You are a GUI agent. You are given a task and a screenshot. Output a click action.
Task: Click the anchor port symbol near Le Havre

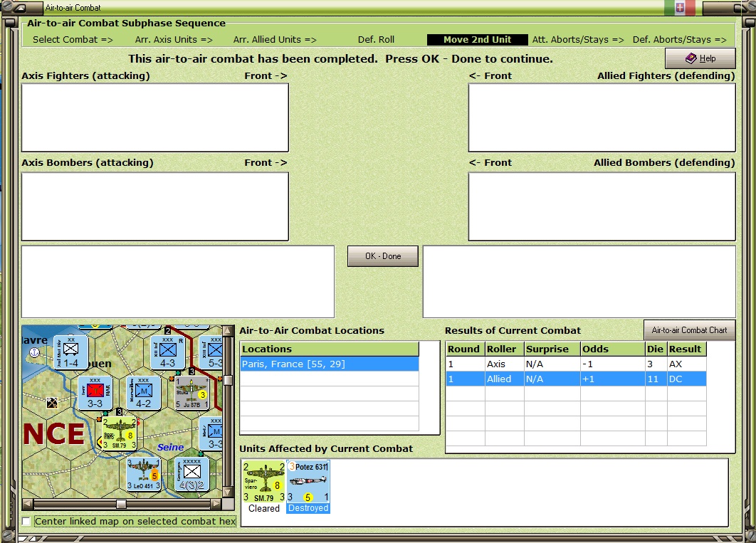34,352
